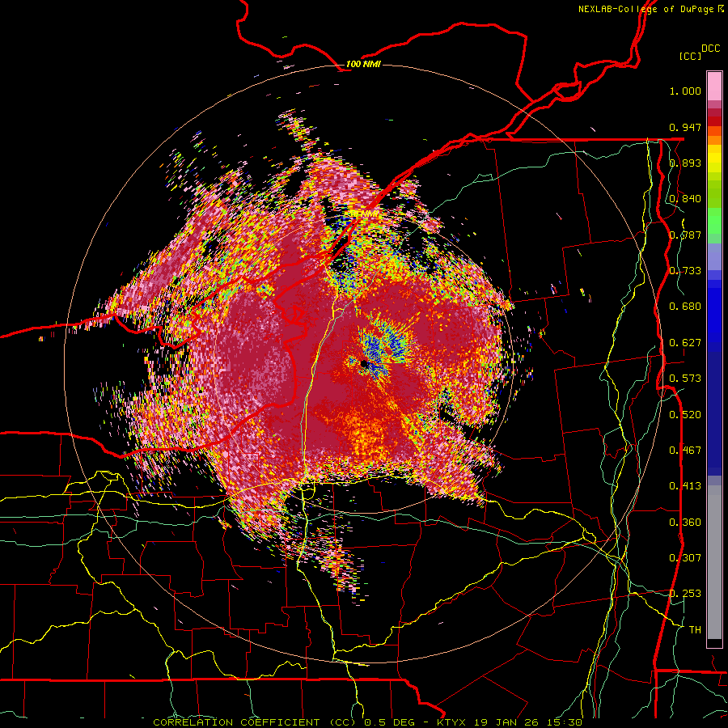Click the 0.787 scale value

tap(685, 235)
